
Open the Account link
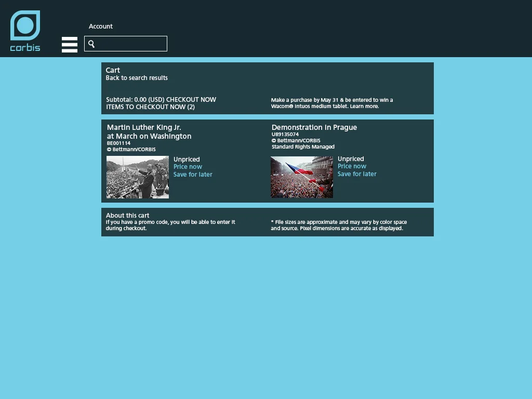[x=101, y=26]
